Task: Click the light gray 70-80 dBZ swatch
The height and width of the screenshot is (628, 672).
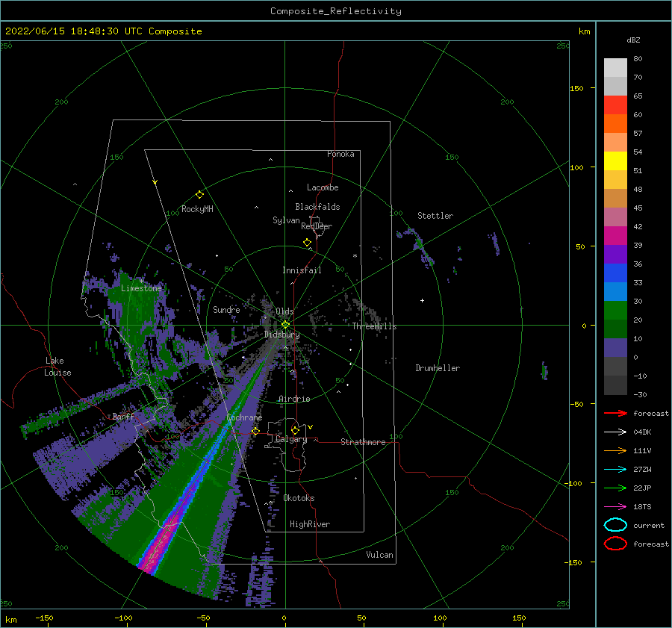Action: (x=615, y=67)
